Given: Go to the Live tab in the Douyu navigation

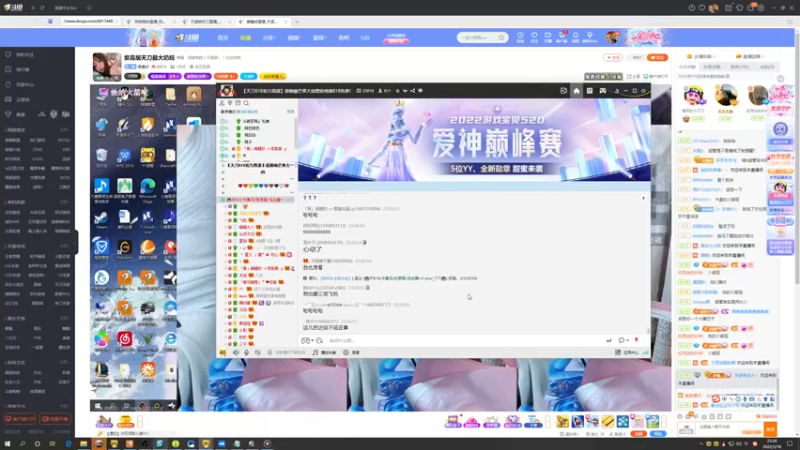Looking at the screenshot, I should [x=245, y=38].
